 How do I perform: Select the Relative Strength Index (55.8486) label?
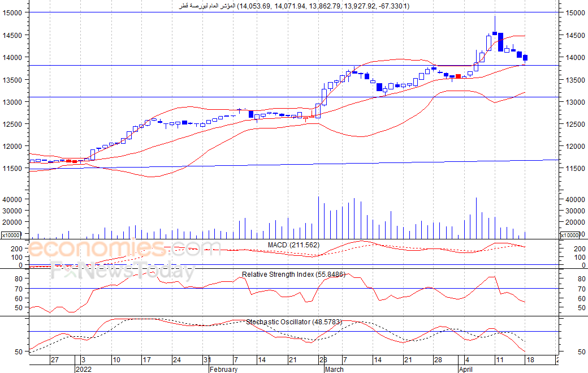pyautogui.click(x=293, y=275)
